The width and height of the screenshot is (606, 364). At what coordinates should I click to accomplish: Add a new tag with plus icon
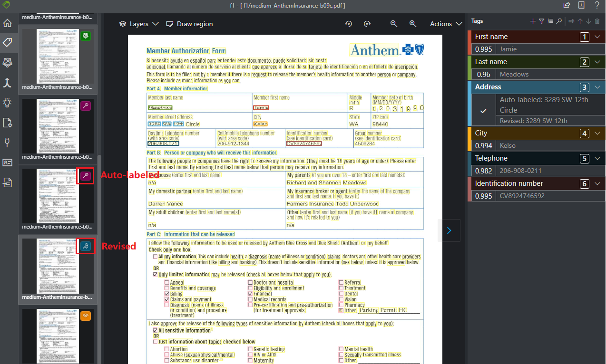pos(533,21)
